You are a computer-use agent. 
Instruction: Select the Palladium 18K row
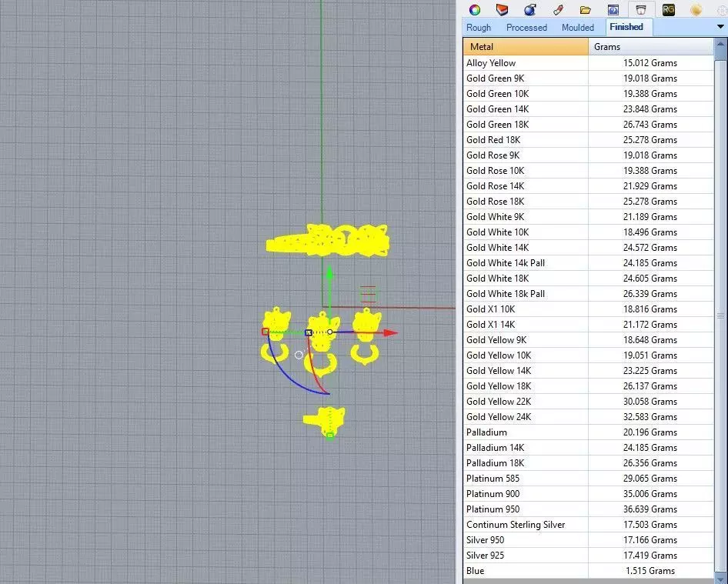(x=588, y=463)
